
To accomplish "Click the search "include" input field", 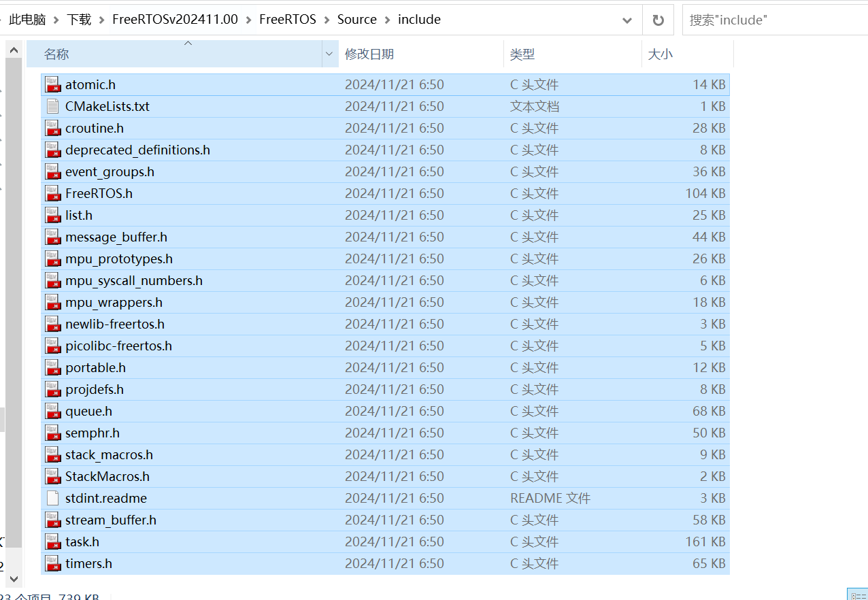I will (x=775, y=20).
